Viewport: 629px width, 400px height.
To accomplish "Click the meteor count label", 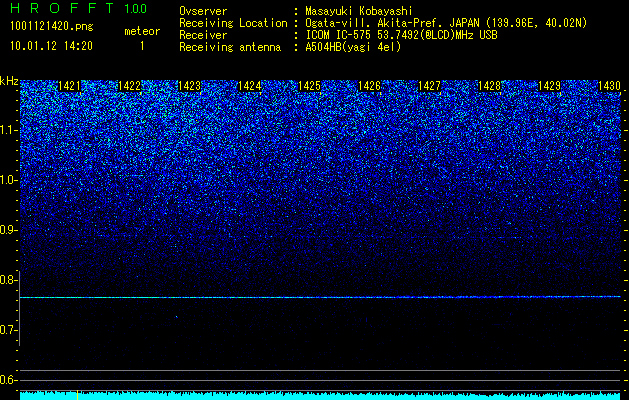I will click(142, 31).
